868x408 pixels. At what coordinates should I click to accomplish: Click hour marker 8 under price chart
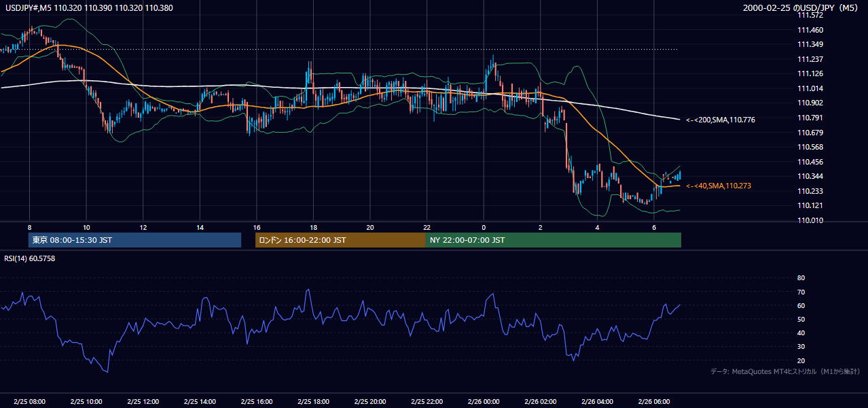[x=29, y=227]
